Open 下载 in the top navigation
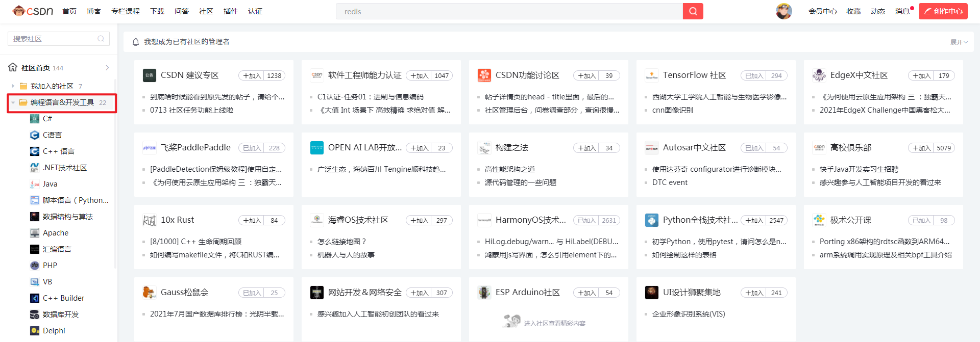980x342 pixels. pyautogui.click(x=157, y=11)
